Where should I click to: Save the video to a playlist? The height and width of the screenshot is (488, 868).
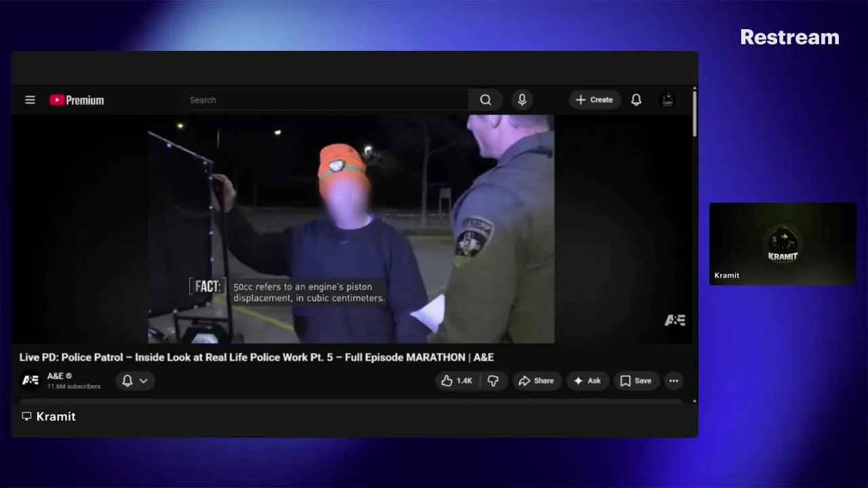(x=636, y=381)
